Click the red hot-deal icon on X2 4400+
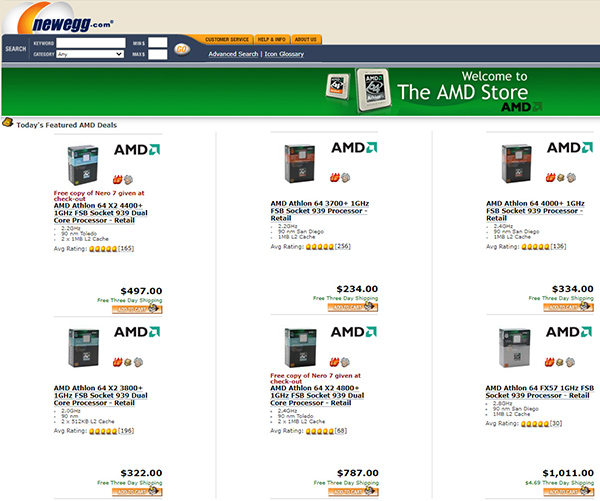 pos(117,179)
